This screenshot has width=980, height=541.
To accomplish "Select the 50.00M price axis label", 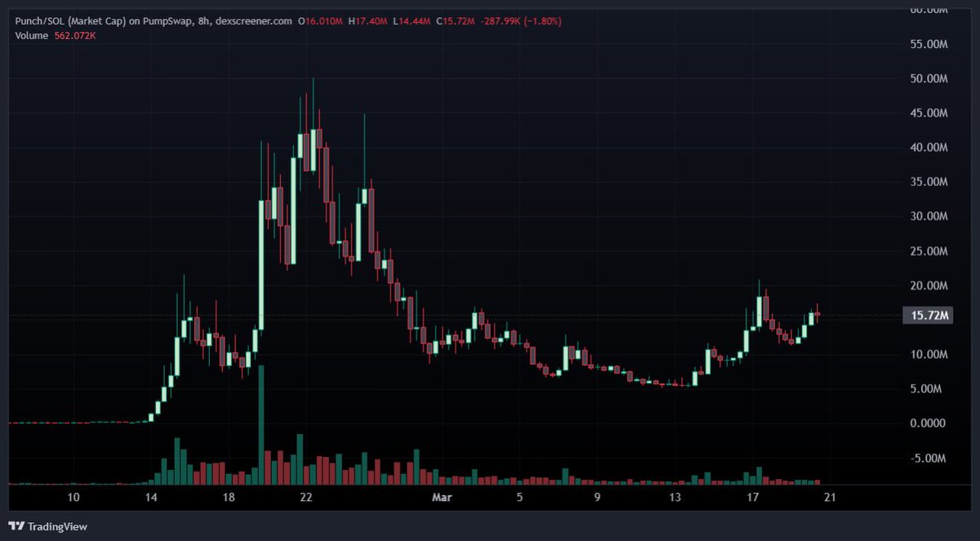I will [x=930, y=79].
